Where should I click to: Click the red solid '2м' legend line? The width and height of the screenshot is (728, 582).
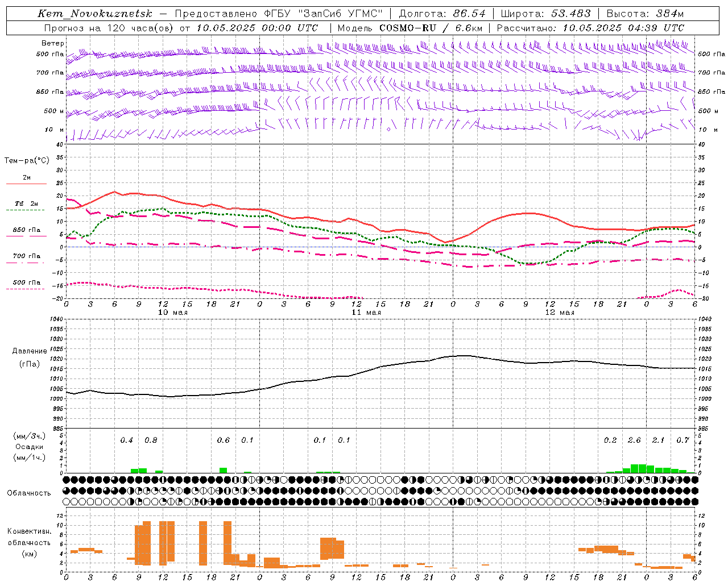click(27, 184)
